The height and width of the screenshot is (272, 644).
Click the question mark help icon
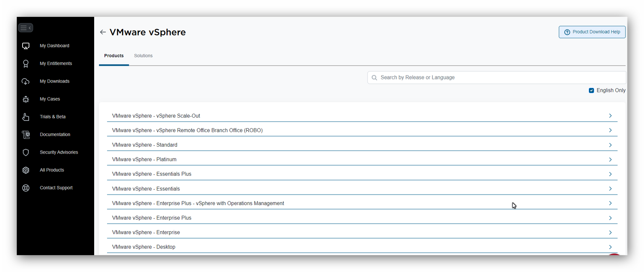pos(567,32)
